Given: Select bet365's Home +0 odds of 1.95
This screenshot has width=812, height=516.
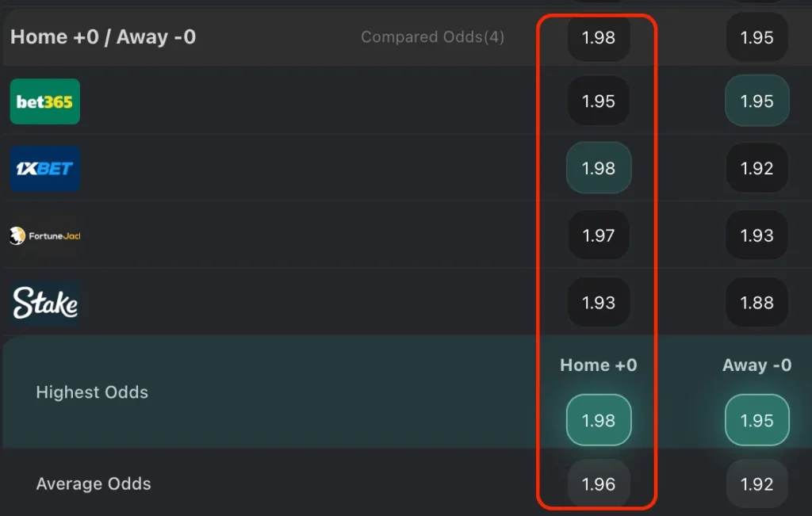Looking at the screenshot, I should tap(599, 101).
